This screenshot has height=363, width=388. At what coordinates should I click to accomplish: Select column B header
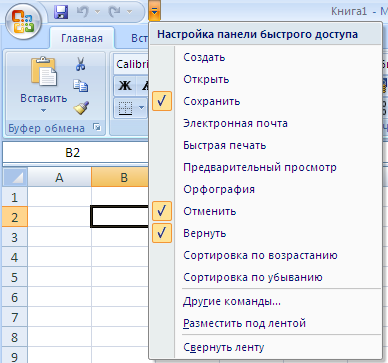(120, 177)
